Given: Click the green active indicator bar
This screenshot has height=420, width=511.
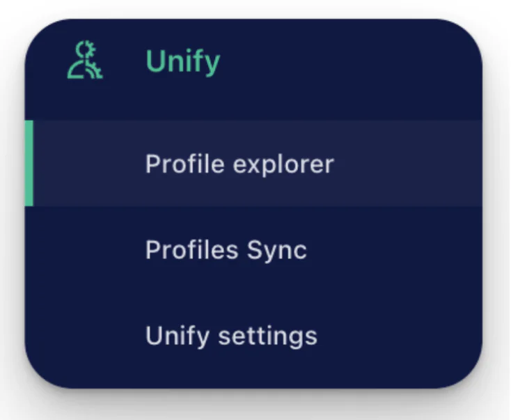Looking at the screenshot, I should (x=29, y=163).
